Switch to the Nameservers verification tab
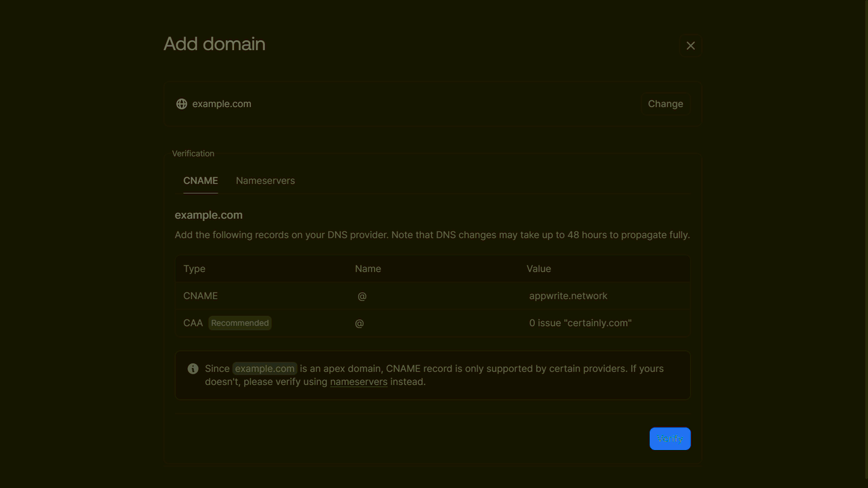The height and width of the screenshot is (488, 868). pos(265,180)
